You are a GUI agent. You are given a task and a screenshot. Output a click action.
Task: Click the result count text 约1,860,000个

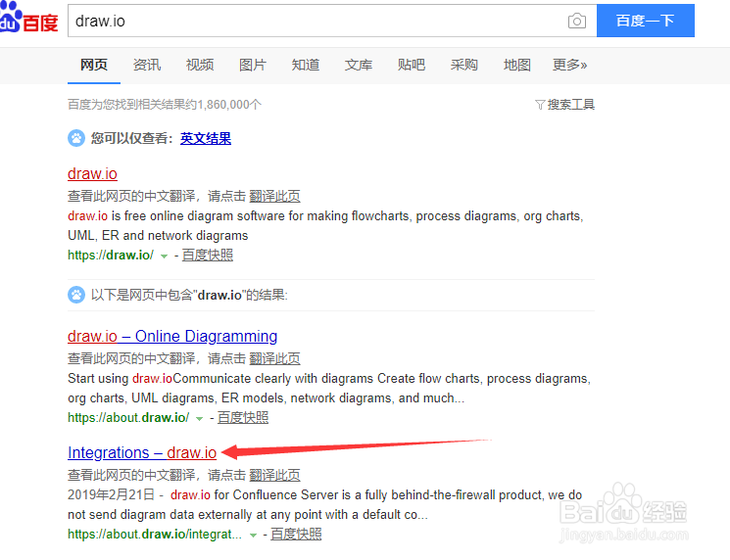[224, 105]
